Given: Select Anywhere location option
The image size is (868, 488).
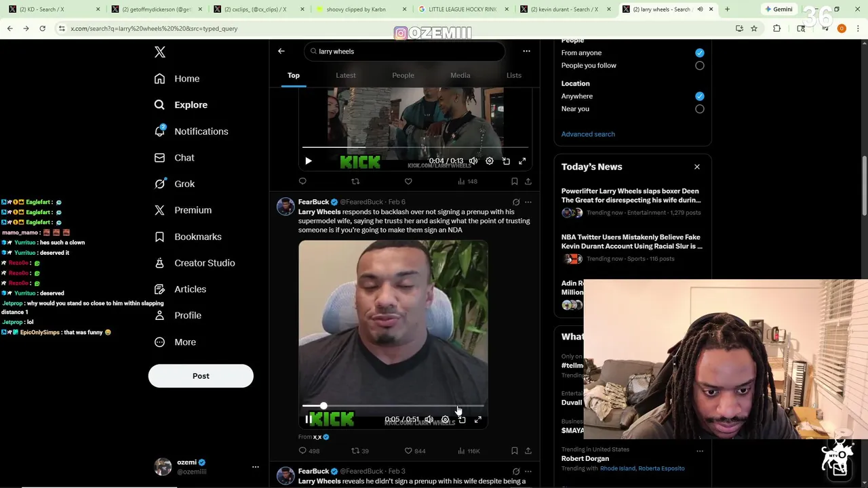Looking at the screenshot, I should pyautogui.click(x=700, y=96).
